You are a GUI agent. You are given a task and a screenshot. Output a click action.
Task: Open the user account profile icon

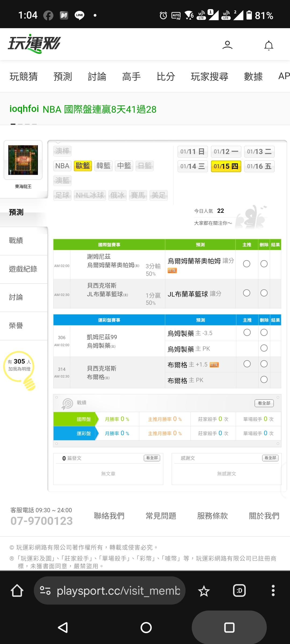227,45
